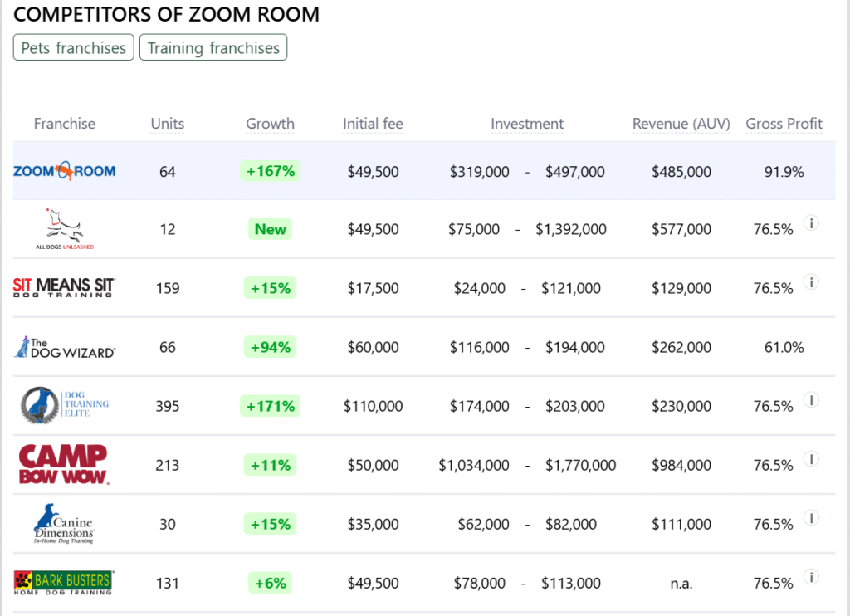Screen dimensions: 850x616
Task: Click info icon in All Dogs Unleashed row
Action: click(811, 222)
